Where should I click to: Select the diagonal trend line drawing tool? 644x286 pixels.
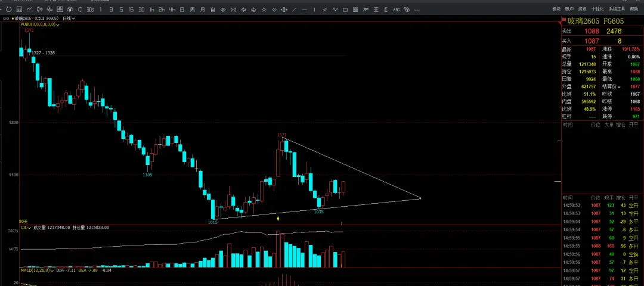click(294, 9)
